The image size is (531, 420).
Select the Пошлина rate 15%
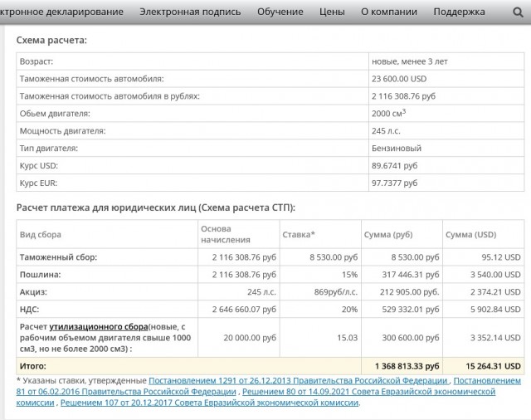tap(349, 275)
